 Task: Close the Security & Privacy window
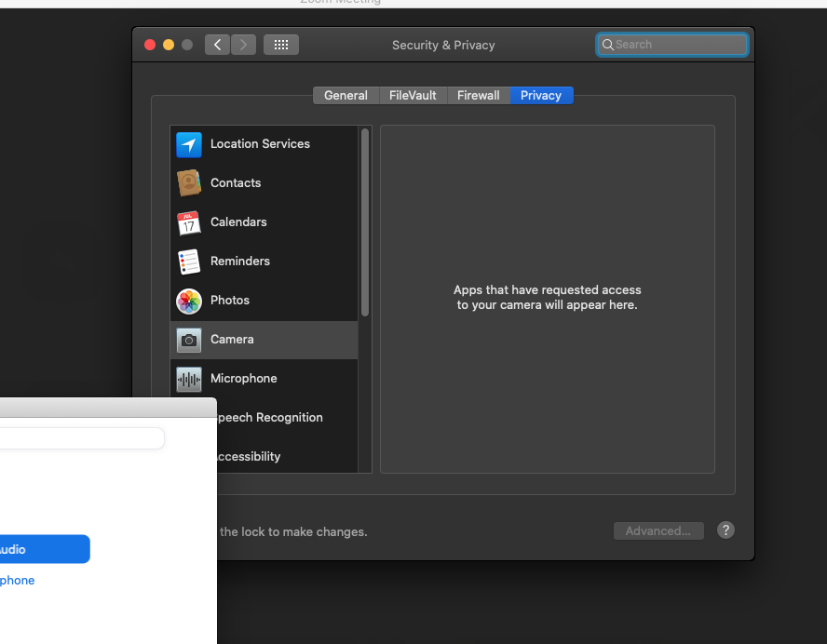[x=150, y=45]
